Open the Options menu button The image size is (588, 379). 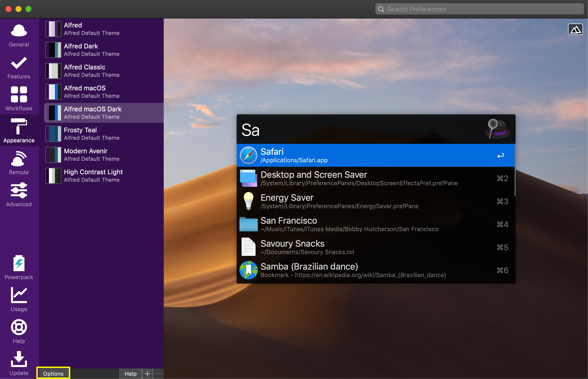[x=53, y=374]
